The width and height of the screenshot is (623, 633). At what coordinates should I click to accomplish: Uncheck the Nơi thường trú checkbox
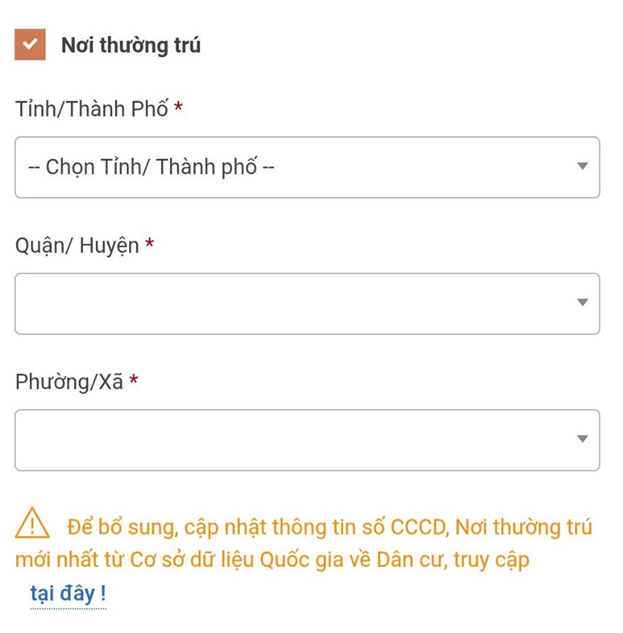pos(30,45)
